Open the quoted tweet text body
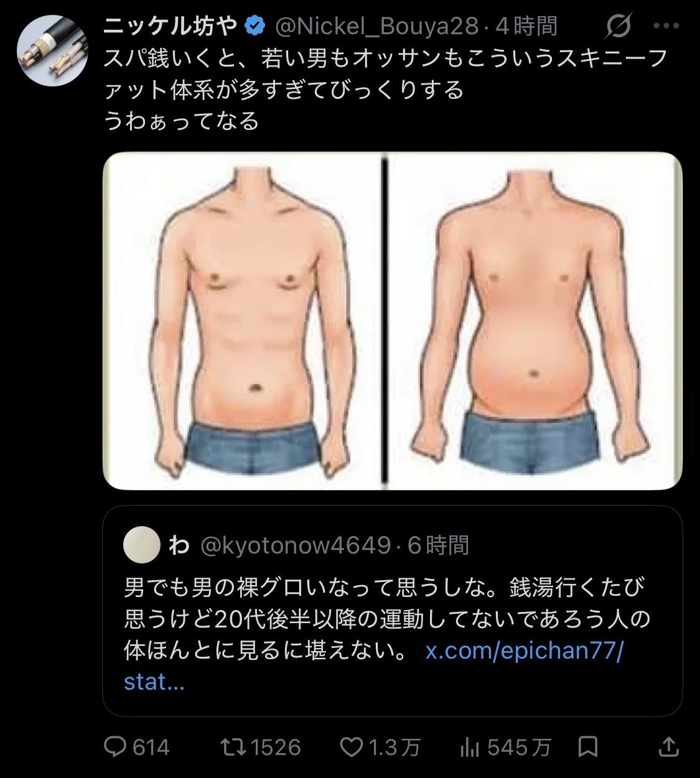 point(387,634)
